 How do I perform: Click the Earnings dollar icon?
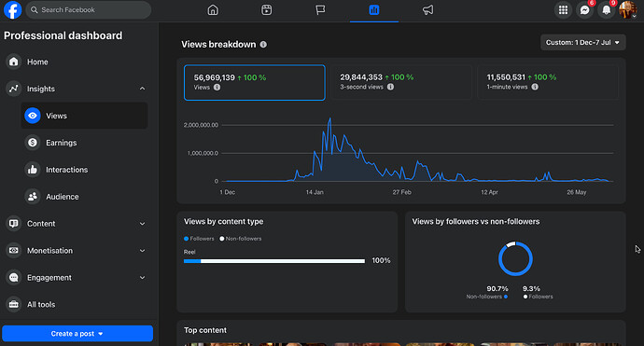(x=33, y=143)
